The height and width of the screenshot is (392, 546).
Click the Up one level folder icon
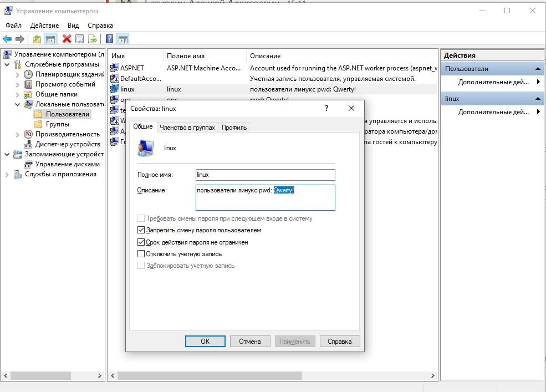point(37,39)
